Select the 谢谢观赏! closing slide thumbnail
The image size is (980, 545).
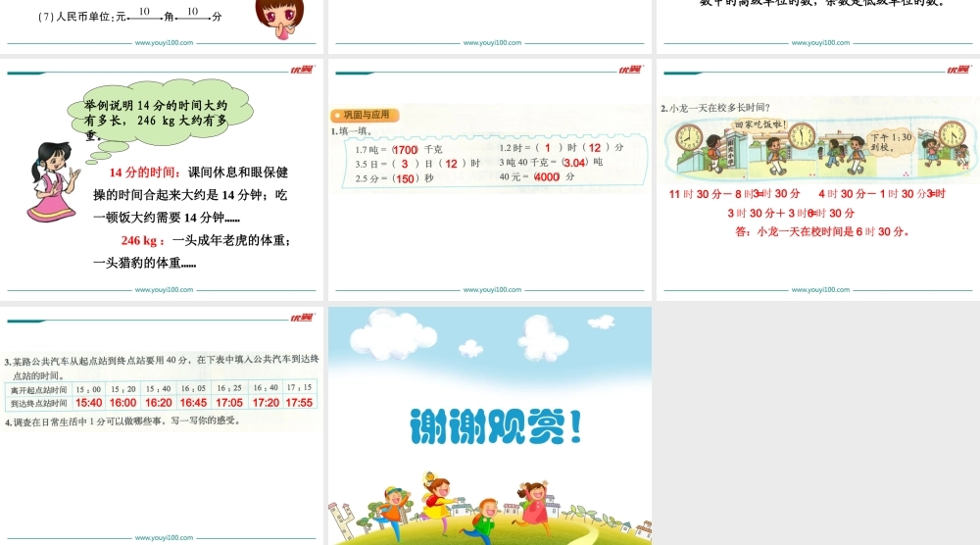coord(490,425)
